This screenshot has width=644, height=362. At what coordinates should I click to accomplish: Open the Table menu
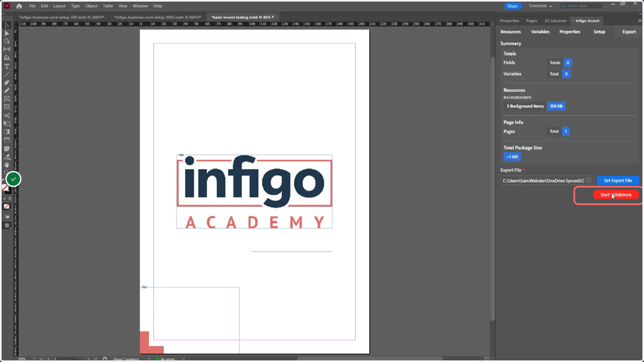(108, 6)
